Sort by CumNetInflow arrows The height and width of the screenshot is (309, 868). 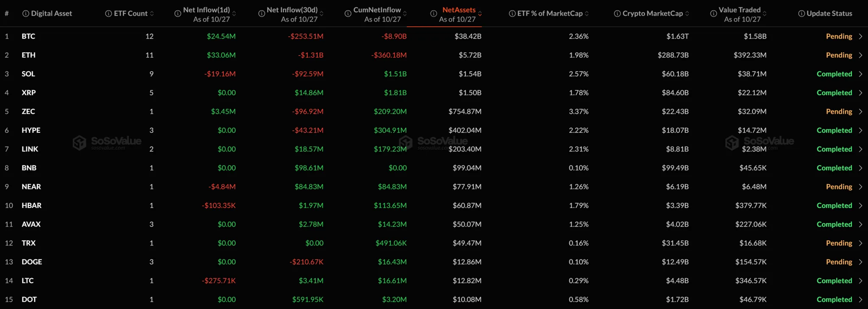point(405,14)
